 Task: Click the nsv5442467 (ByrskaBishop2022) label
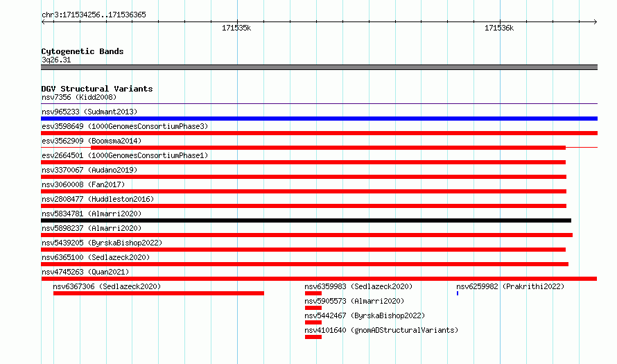pyautogui.click(x=365, y=315)
